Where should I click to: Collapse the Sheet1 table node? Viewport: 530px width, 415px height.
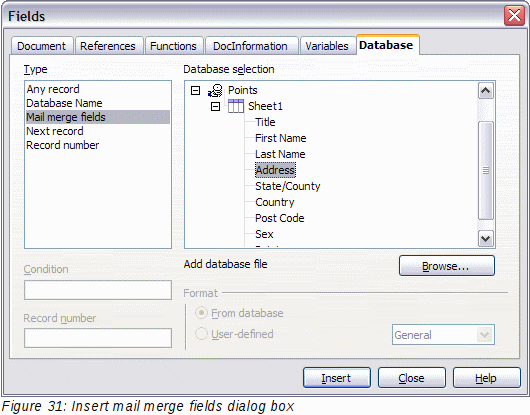pyautogui.click(x=215, y=106)
